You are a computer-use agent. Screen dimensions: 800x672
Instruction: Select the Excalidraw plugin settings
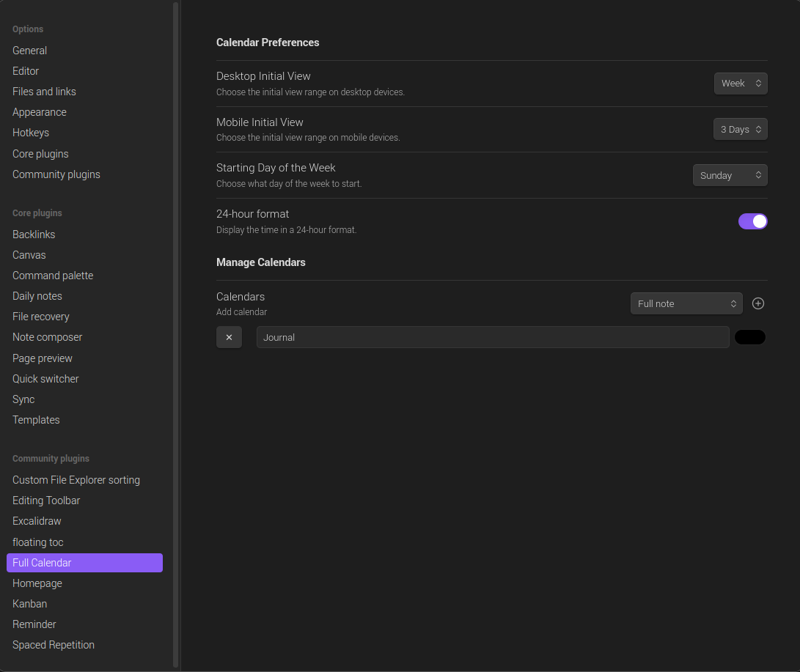tap(37, 521)
